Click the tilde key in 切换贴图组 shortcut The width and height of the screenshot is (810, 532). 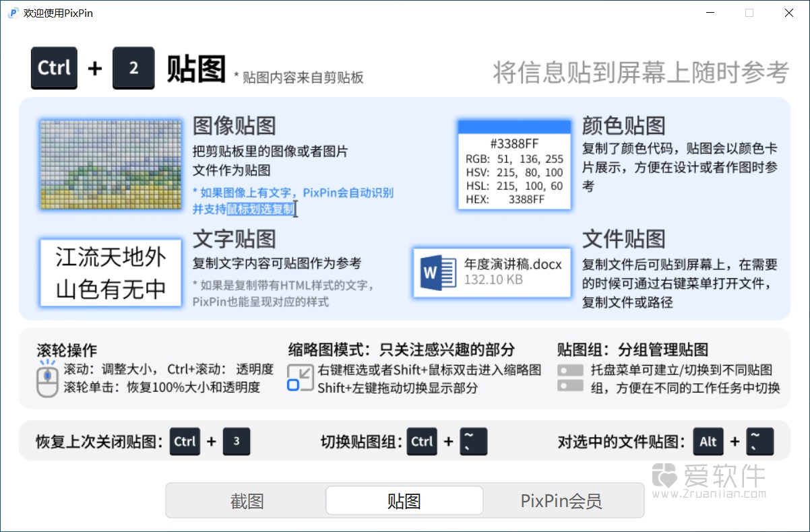coord(473,442)
